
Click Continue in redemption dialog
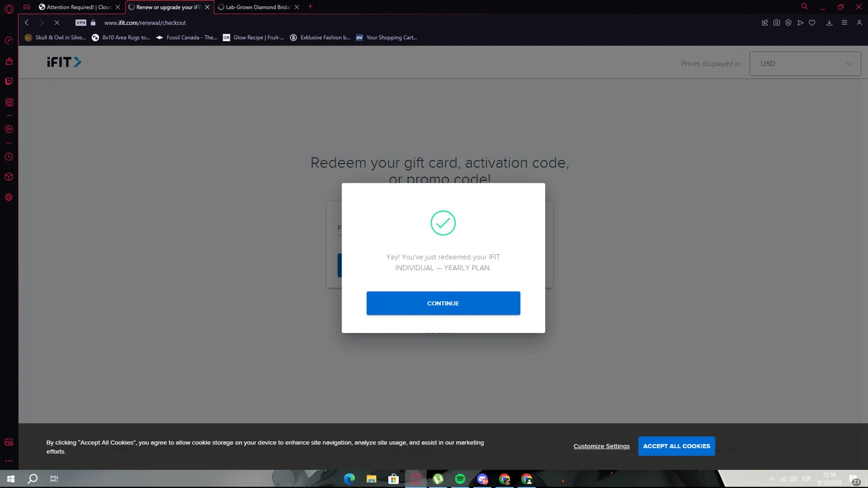point(443,303)
